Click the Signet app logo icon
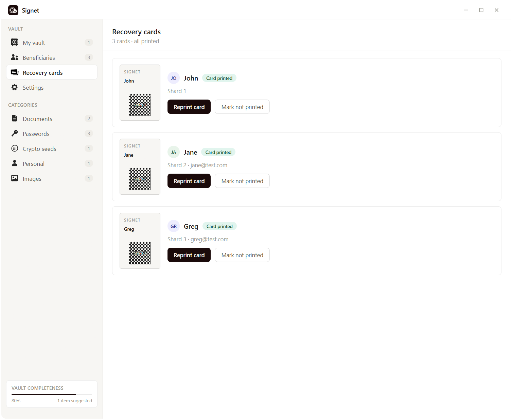The image size is (512, 420). click(x=13, y=10)
